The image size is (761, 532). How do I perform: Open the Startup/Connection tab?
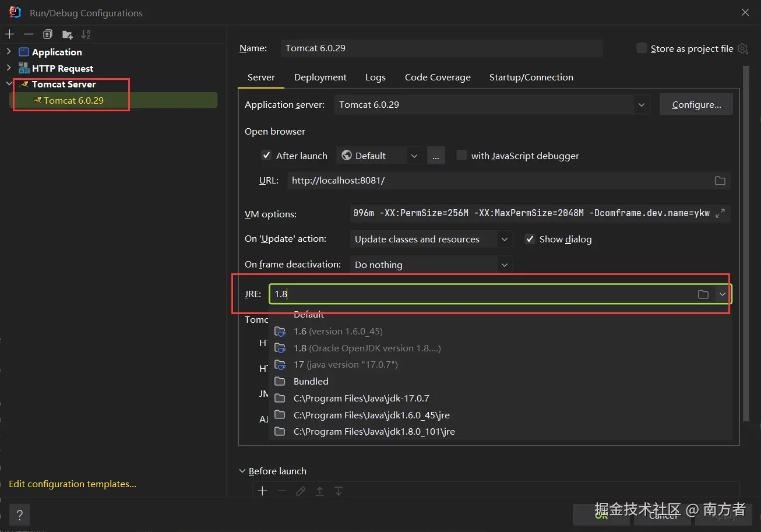[x=531, y=77]
